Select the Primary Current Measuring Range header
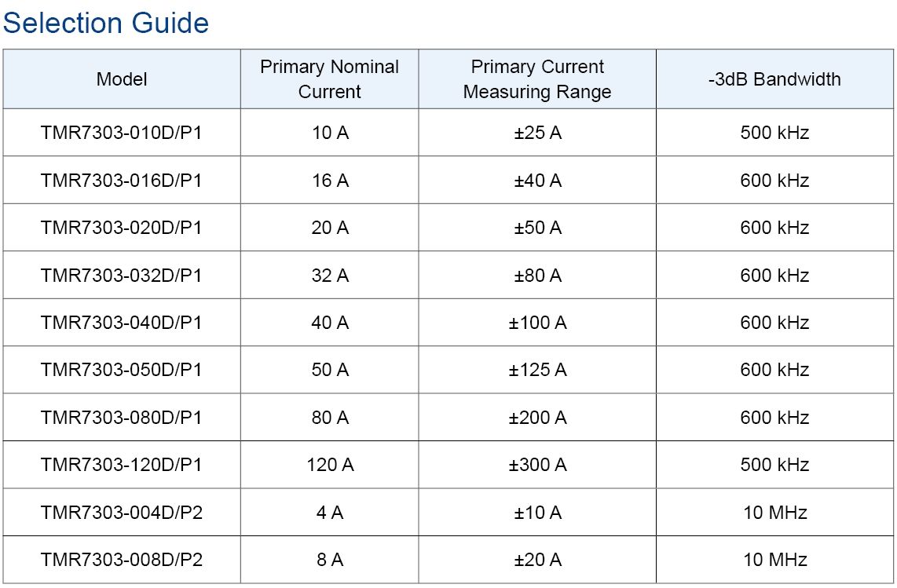Screen dimensions: 897x588 point(537,79)
